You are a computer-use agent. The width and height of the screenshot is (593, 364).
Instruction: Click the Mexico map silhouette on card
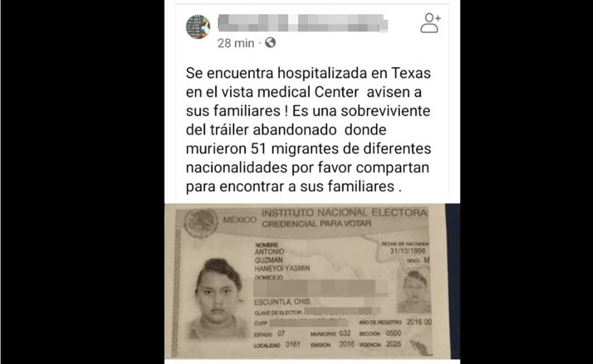pos(421,347)
